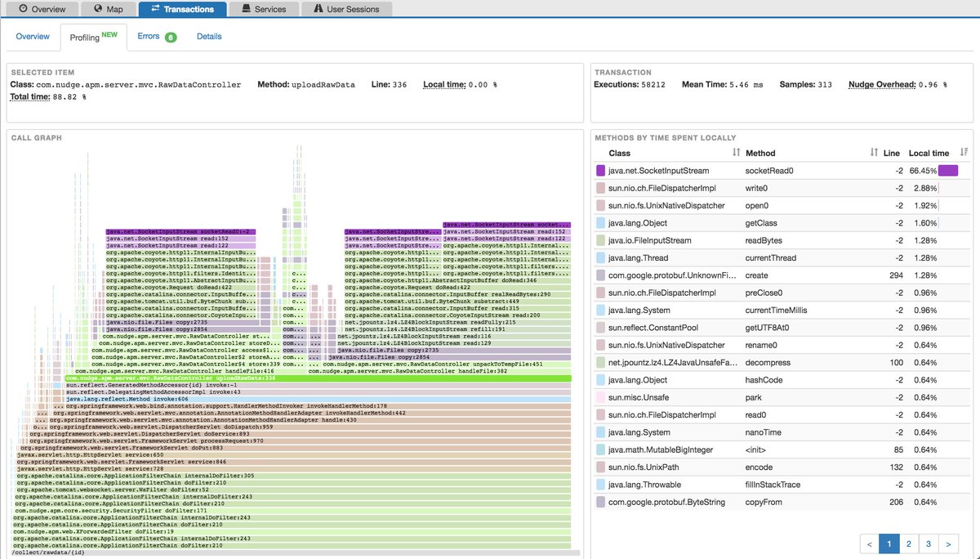Screen dimensions: 980x559
Task: Click the decompress method cell
Action: pyautogui.click(x=769, y=363)
